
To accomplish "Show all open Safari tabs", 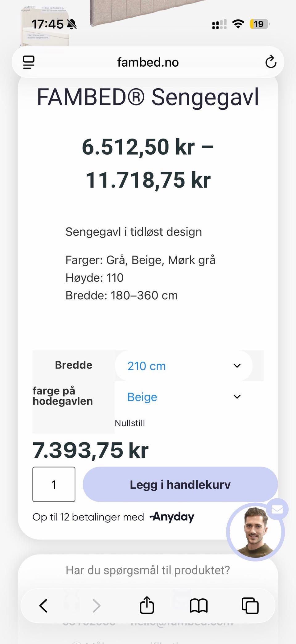I will pyautogui.click(x=250, y=605).
